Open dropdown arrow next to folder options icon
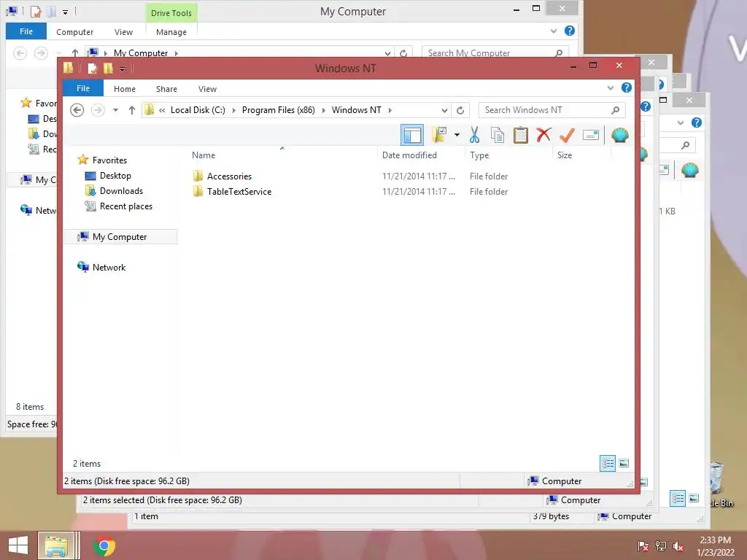This screenshot has height=560, width=747. pos(457,135)
